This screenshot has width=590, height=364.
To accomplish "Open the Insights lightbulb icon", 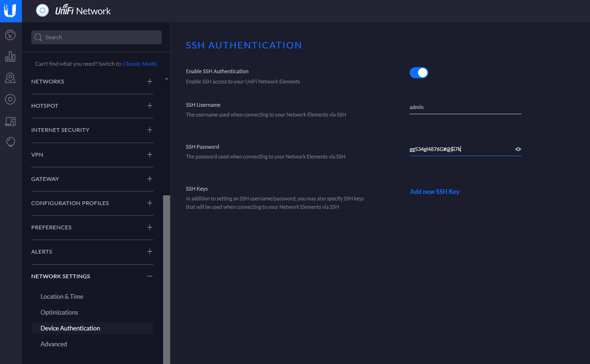I will click(10, 142).
